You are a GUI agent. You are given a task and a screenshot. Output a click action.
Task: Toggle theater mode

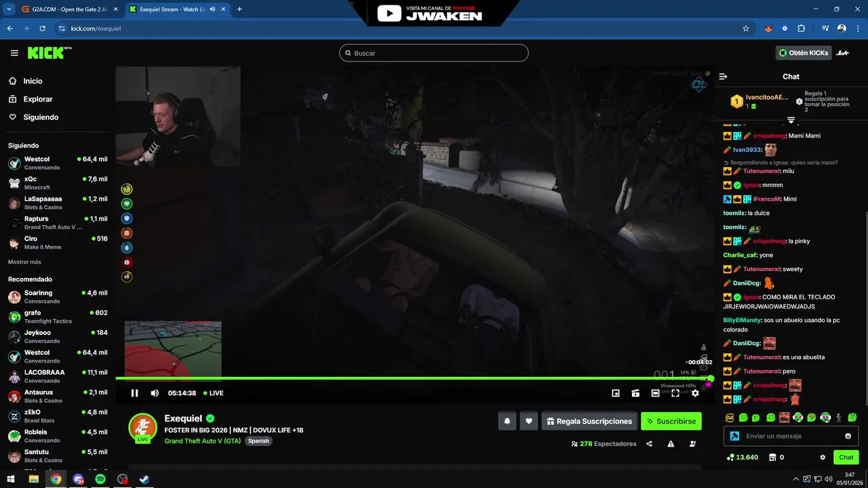(655, 393)
